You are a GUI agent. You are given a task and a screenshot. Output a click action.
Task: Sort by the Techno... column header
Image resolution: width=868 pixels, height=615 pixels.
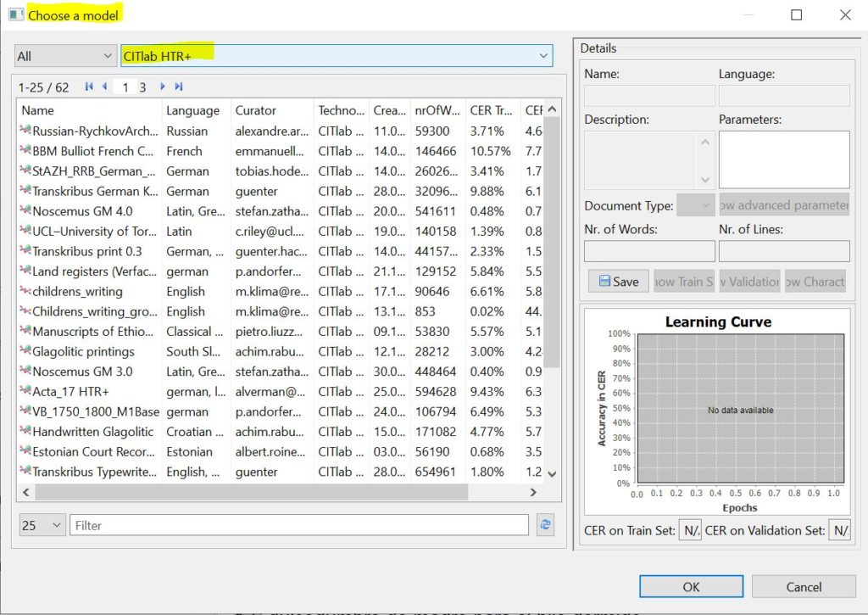tap(341, 110)
